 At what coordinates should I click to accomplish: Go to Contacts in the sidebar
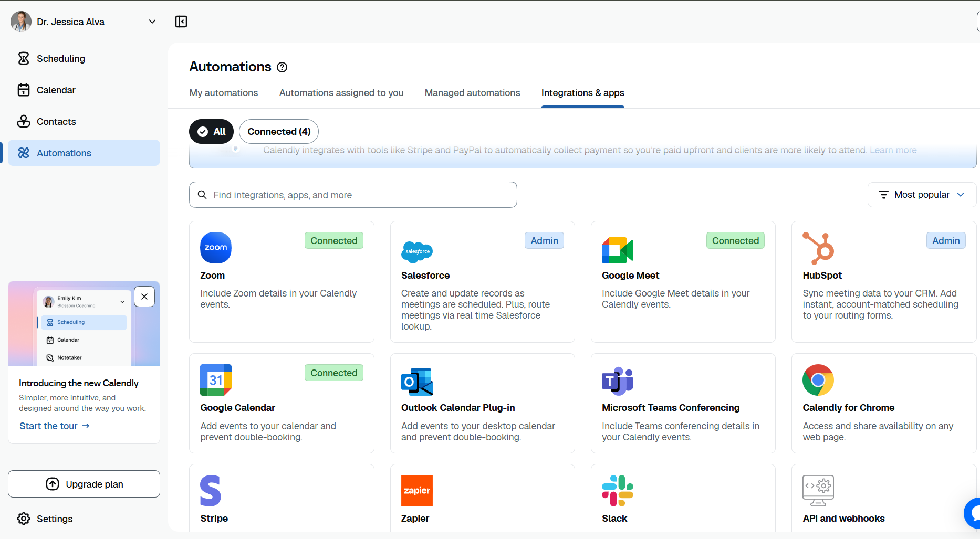click(x=84, y=121)
